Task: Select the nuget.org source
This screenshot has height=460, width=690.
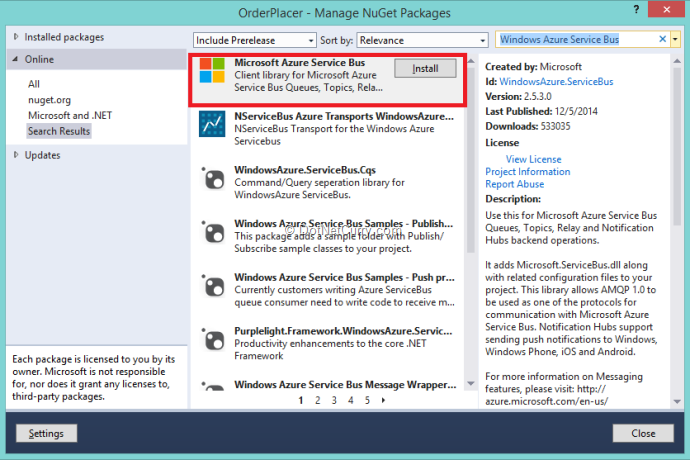Action: tap(49, 100)
